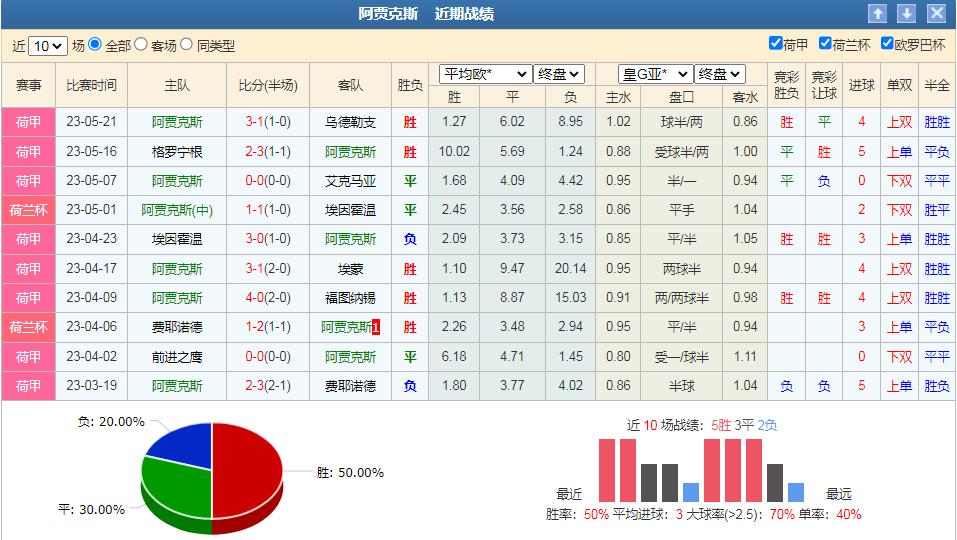The height and width of the screenshot is (540, 957).
Task: Click the first red bar nearest 最近
Action: coord(607,470)
